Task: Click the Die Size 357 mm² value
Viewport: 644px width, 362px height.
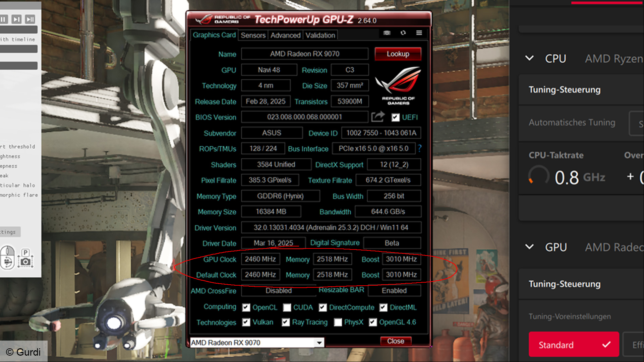Action: [350, 85]
